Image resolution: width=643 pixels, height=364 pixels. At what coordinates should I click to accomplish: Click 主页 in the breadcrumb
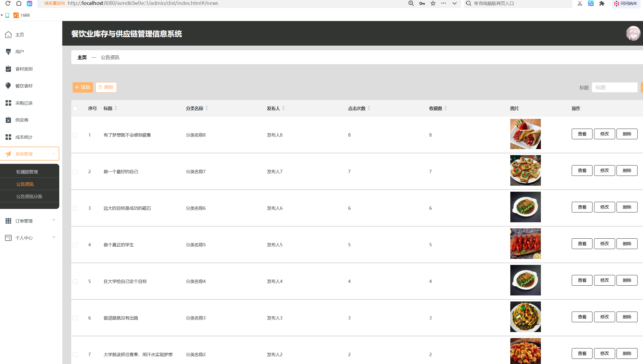point(82,57)
